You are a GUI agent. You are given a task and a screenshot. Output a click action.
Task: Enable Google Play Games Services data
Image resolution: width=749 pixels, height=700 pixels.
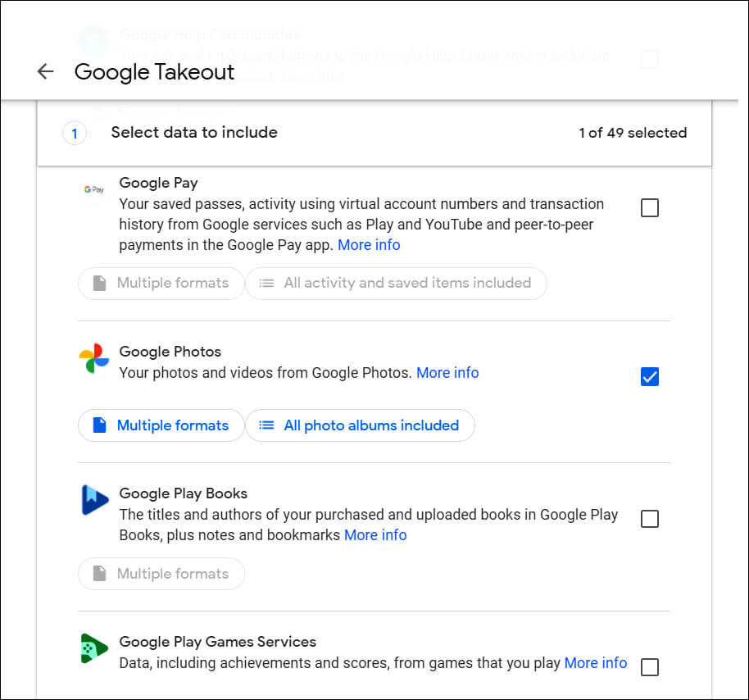tap(649, 666)
